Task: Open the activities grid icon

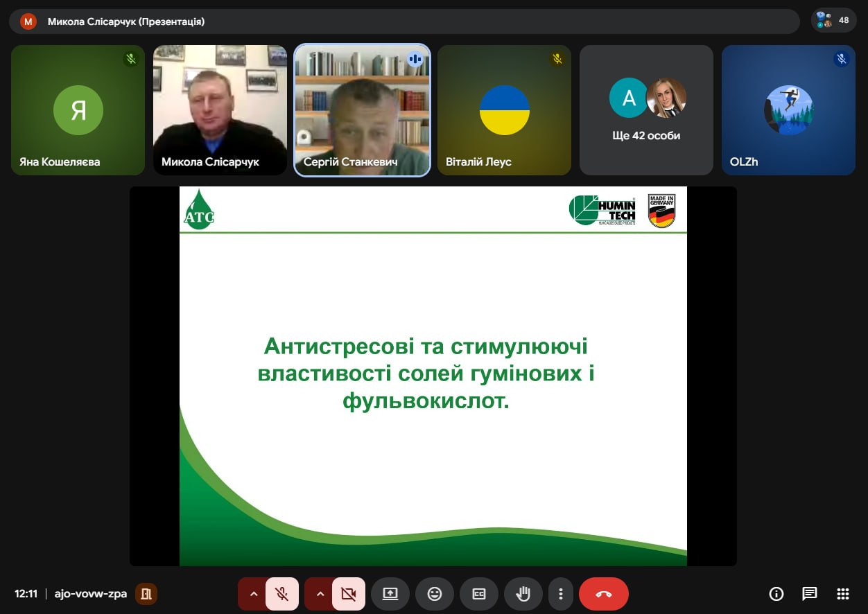Action: click(x=843, y=594)
